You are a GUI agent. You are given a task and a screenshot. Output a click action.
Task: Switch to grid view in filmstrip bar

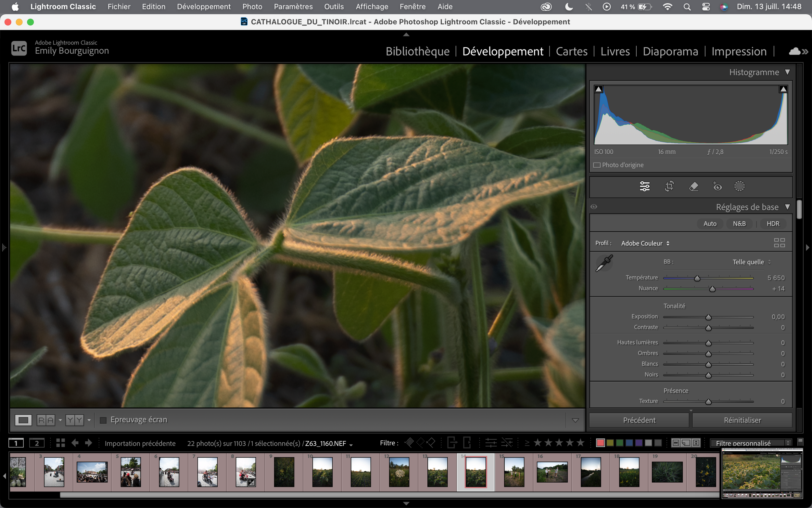60,443
